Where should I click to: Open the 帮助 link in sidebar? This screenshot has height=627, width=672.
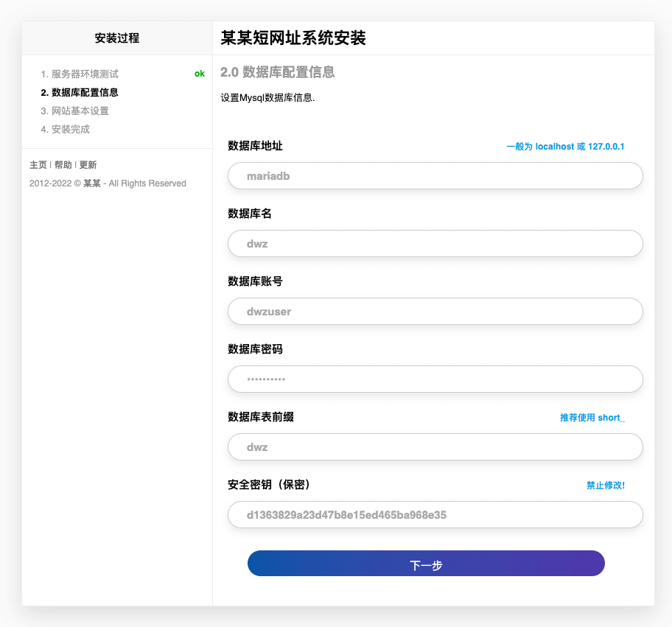point(63,165)
